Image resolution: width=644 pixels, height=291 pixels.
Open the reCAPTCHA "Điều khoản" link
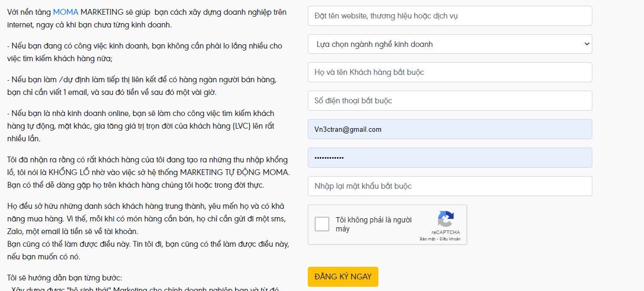pos(451,239)
